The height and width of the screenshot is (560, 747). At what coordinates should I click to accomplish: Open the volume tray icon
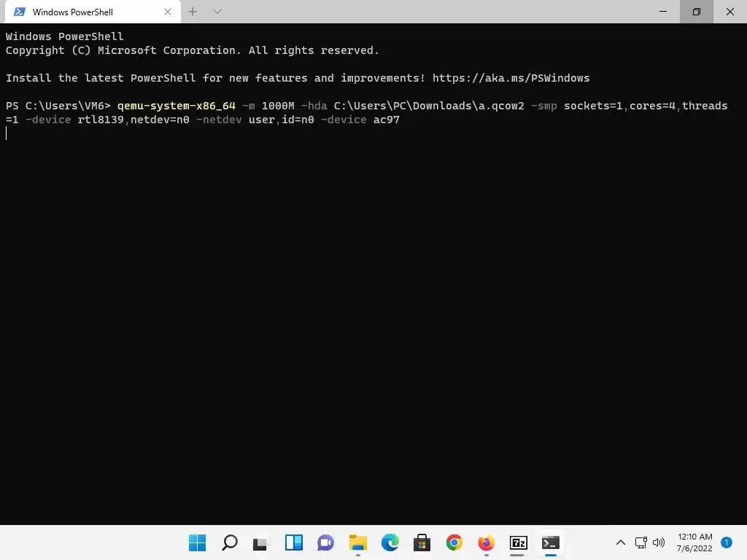[x=659, y=542]
